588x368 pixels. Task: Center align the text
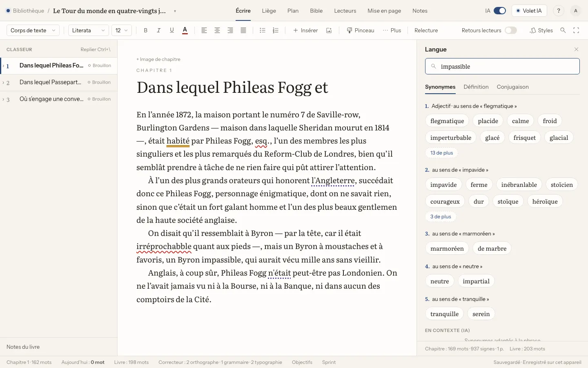pyautogui.click(x=217, y=30)
